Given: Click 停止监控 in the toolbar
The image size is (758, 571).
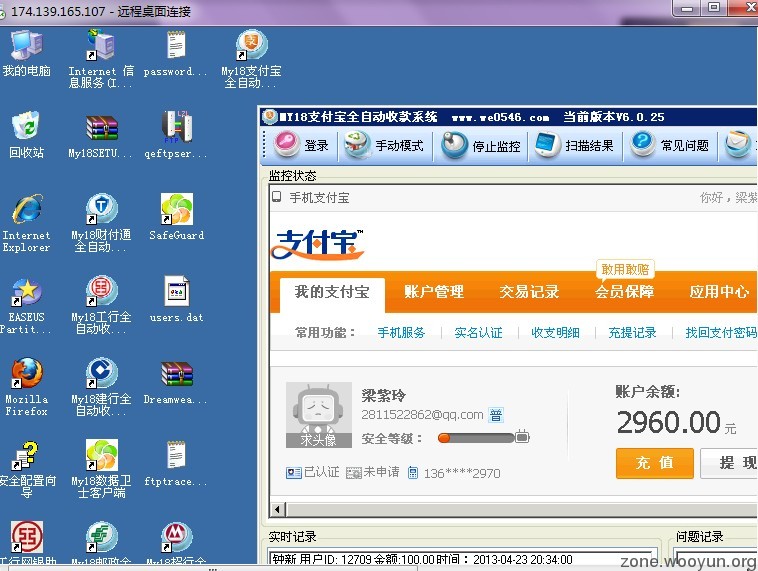Looking at the screenshot, I should coord(481,145).
